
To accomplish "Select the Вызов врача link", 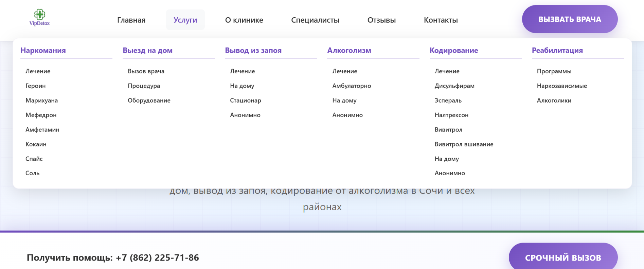I will pyautogui.click(x=146, y=71).
